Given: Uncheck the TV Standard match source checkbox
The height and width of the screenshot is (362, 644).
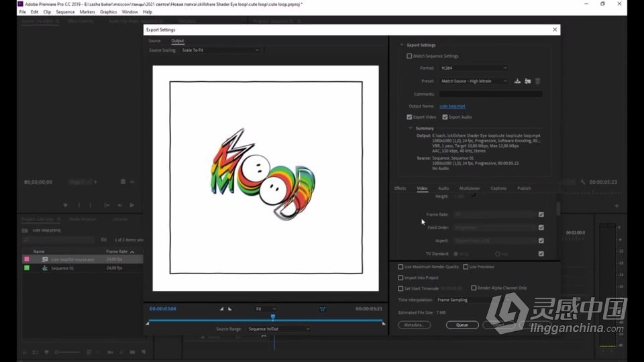Looking at the screenshot, I should [541, 253].
